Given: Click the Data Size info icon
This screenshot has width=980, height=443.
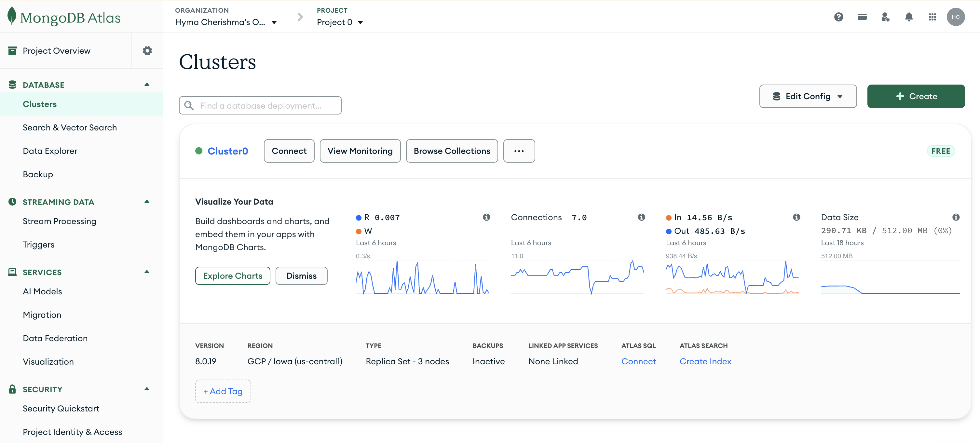Looking at the screenshot, I should pos(956,217).
